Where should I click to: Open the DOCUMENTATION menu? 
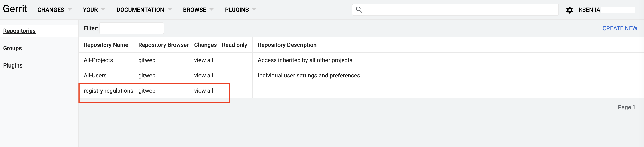coord(140,10)
